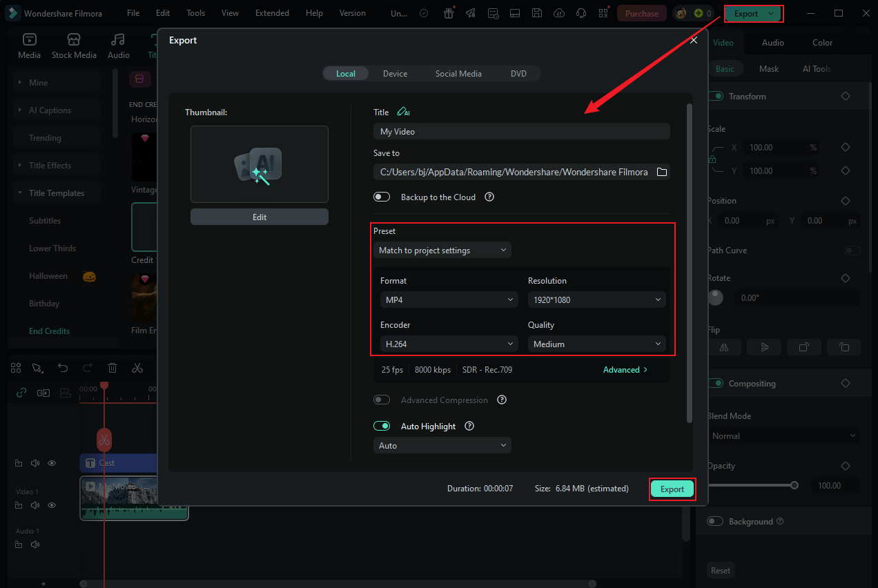Open Stock Media panel in the left sidebar
878x588 pixels.
74,46
